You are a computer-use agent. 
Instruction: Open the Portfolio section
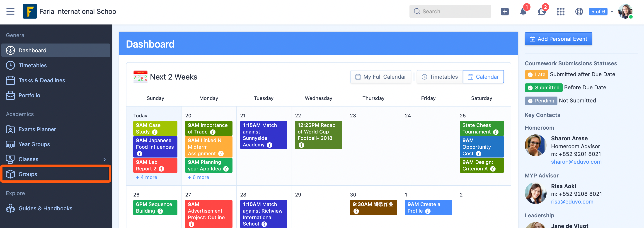29,95
